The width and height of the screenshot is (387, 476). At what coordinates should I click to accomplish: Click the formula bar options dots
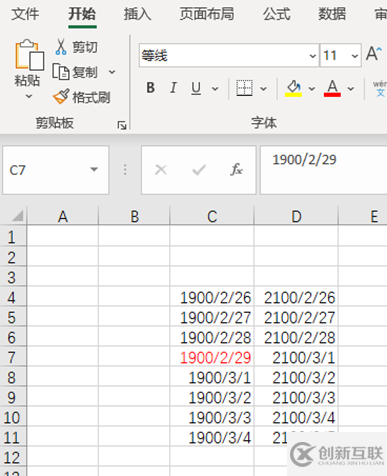125,170
